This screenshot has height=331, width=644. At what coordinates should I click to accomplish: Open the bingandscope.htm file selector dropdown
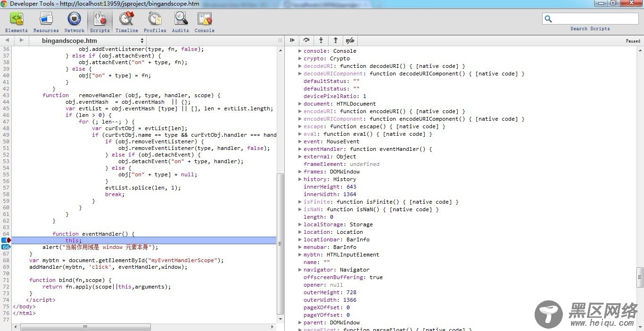click(x=89, y=41)
